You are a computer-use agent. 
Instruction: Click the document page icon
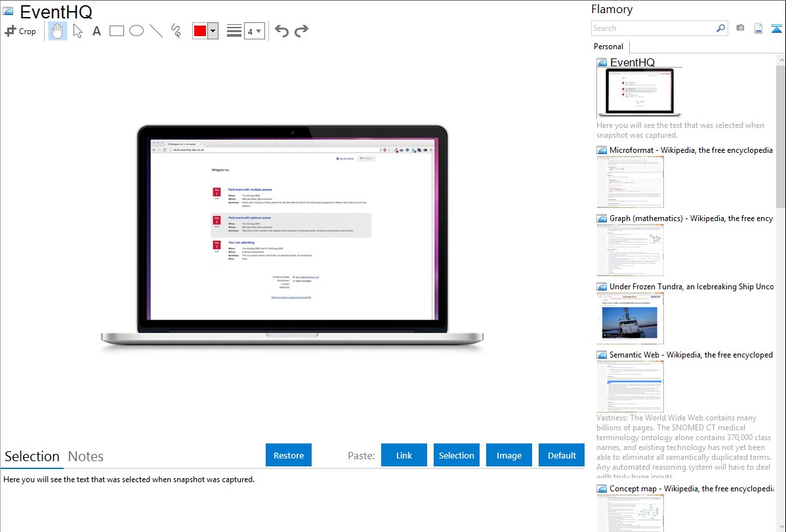pyautogui.click(x=758, y=28)
